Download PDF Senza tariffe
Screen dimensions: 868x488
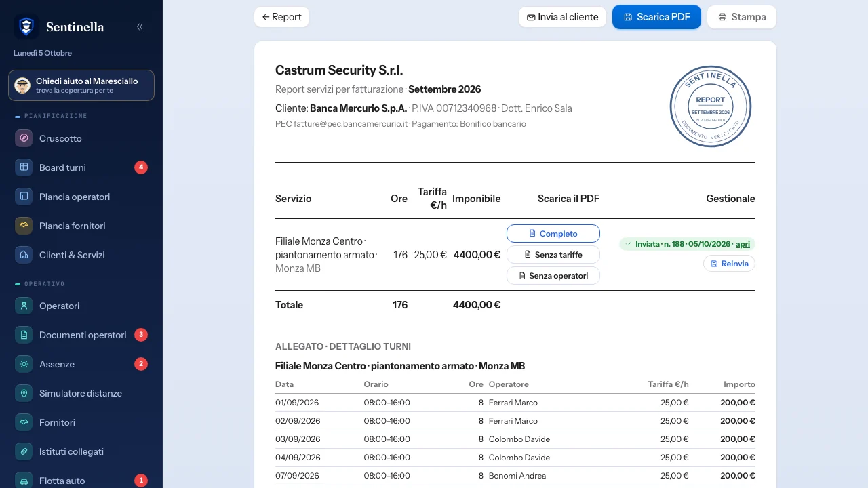(553, 254)
